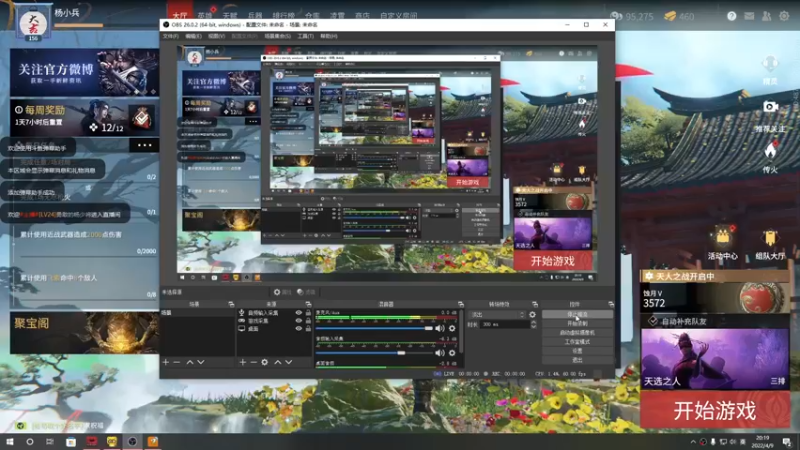Open 麦克风/Aux mixer settings gear
Screen dimensions: 800x450
(x=452, y=328)
